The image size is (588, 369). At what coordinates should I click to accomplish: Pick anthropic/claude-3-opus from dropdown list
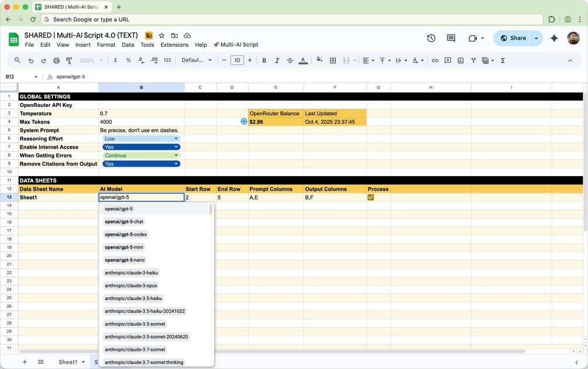click(131, 286)
